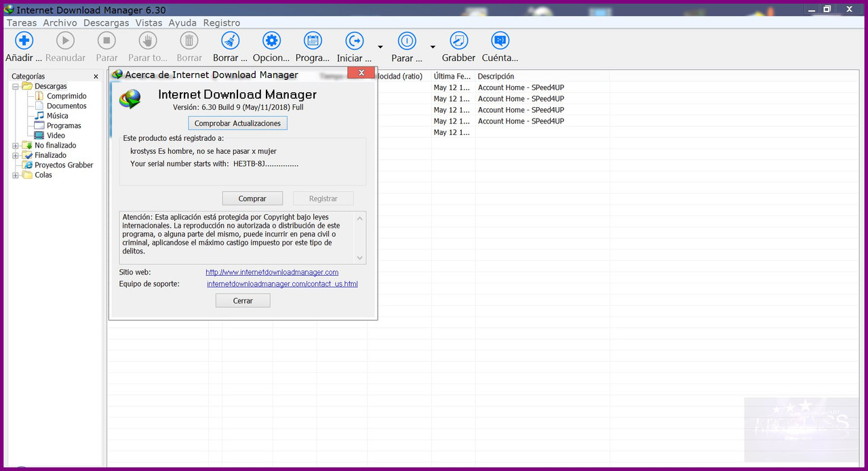Click the Cuéntale a un amigo icon
Screen dimensions: 868x471
[x=500, y=41]
